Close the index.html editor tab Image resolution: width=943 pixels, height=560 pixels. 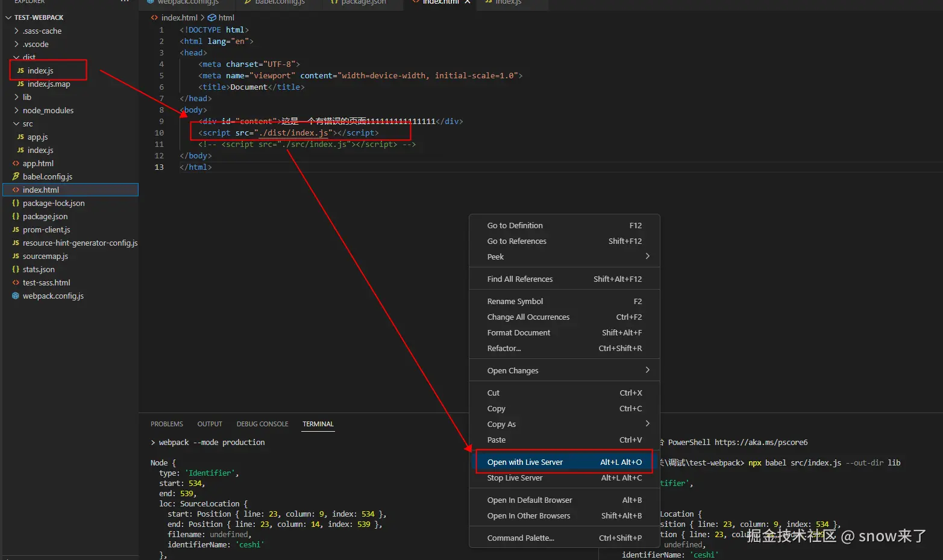(467, 2)
